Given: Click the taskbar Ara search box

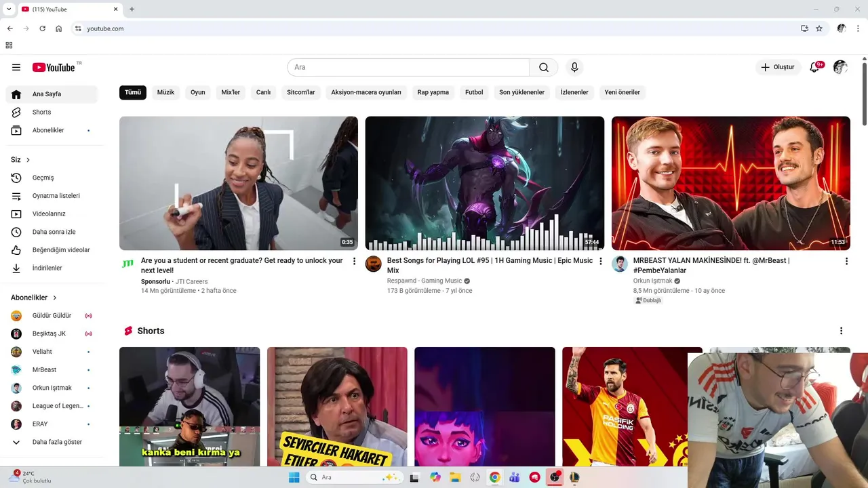Looking at the screenshot, I should [354, 477].
